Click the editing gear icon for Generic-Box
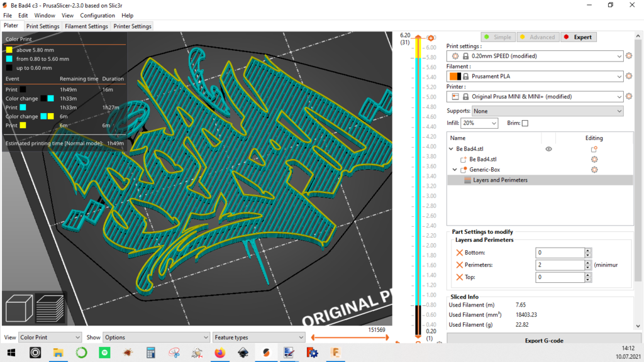The image size is (644, 362). pyautogui.click(x=594, y=170)
